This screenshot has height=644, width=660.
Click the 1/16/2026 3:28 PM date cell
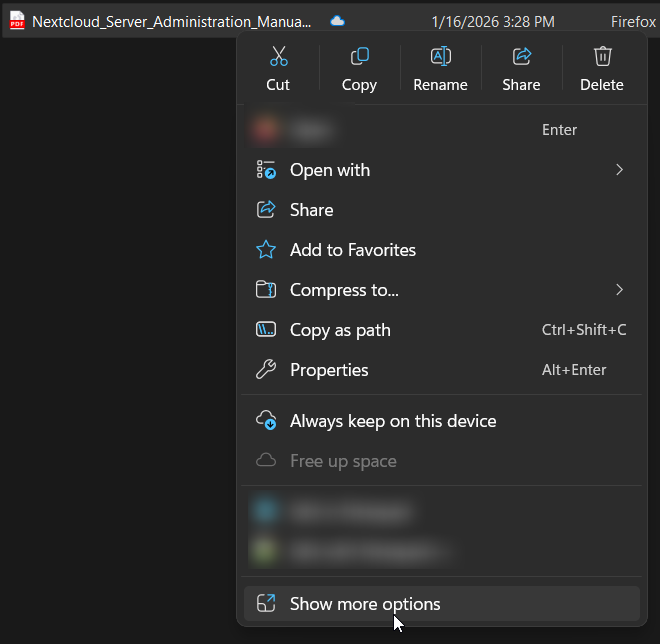493,21
